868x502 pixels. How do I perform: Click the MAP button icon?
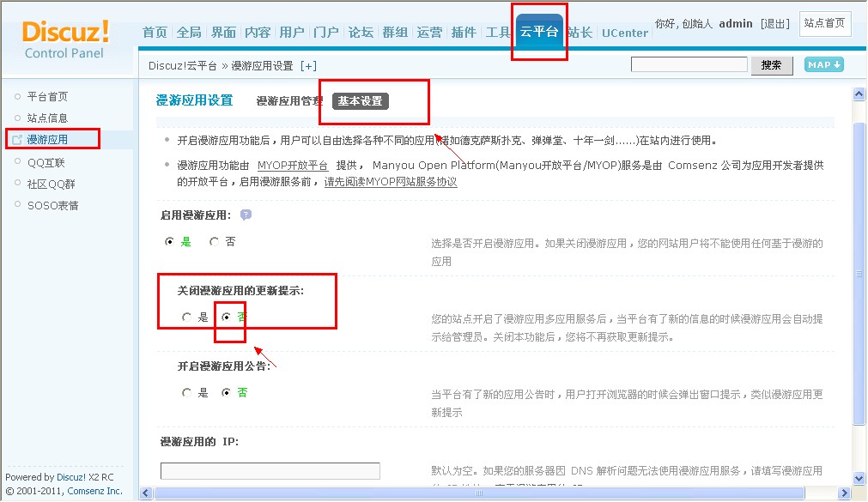(823, 64)
